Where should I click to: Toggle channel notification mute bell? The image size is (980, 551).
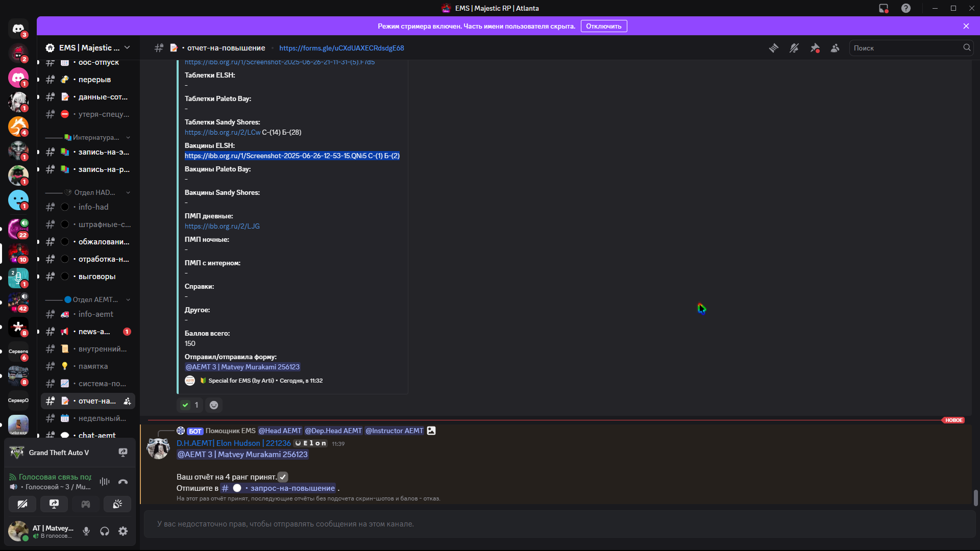[x=794, y=48]
